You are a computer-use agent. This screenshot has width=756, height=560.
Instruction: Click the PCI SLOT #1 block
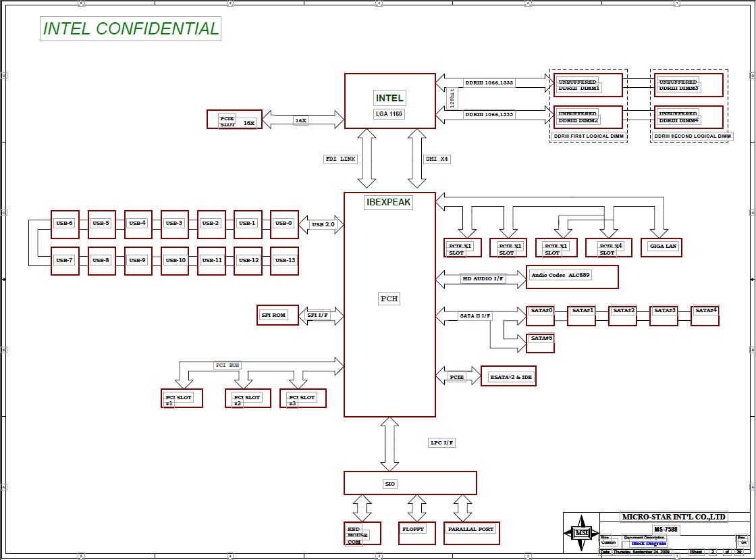182,399
